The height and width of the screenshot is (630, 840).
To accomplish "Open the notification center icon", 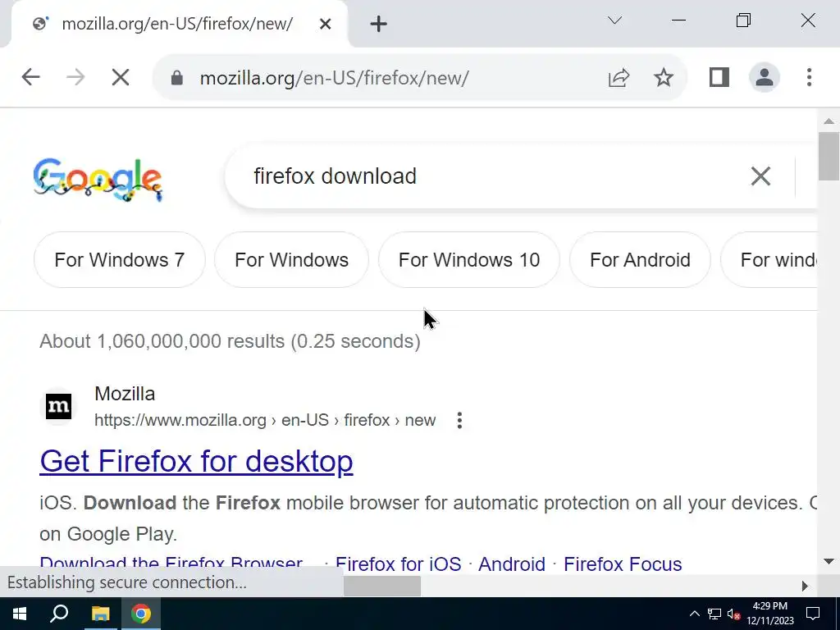I will 813,614.
